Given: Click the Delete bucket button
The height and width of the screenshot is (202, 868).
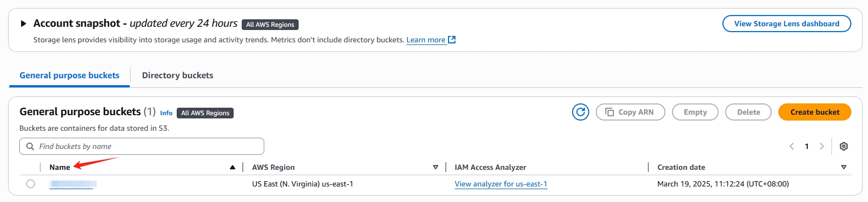Looking at the screenshot, I should (748, 112).
